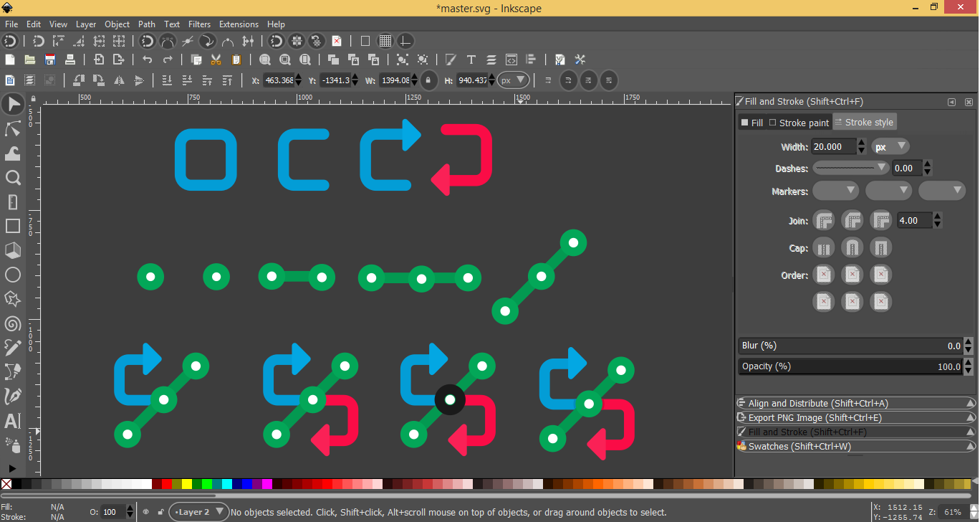Image resolution: width=980 pixels, height=522 pixels.
Task: Select the Rectangle tool
Action: click(12, 226)
